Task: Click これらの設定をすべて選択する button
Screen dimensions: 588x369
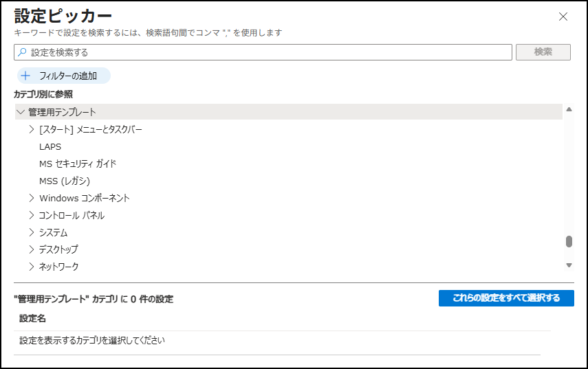Action: point(506,298)
